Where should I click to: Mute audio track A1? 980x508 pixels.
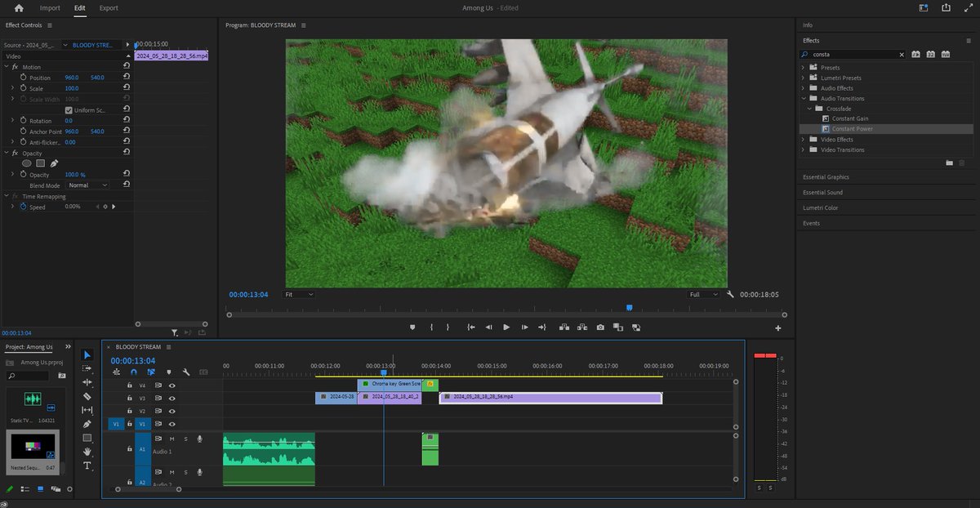tap(171, 439)
